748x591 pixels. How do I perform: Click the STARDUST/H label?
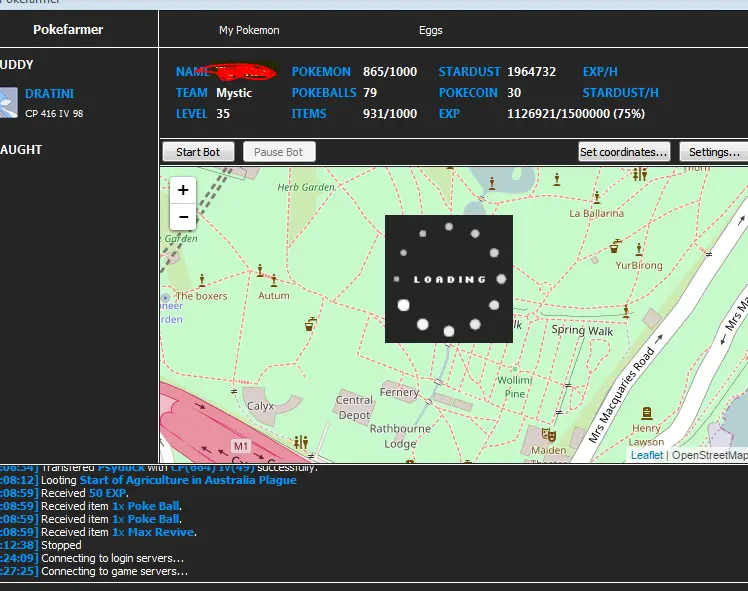tap(620, 93)
